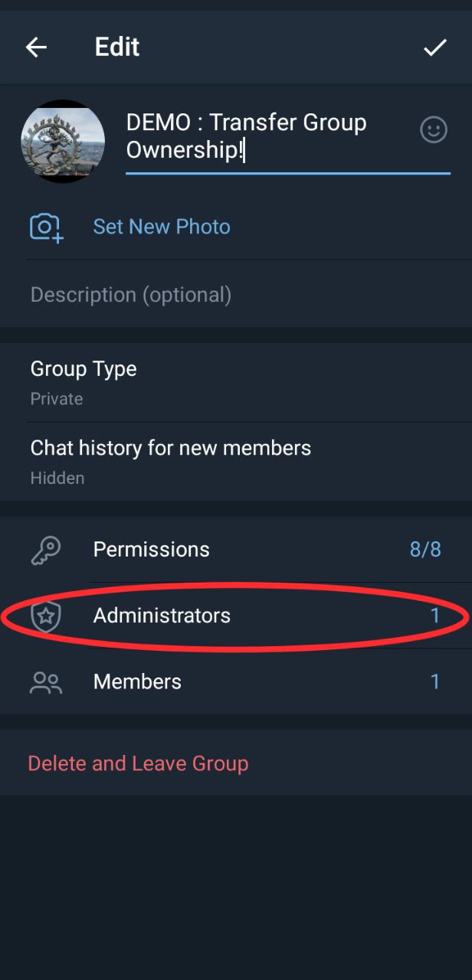Tap the Hidden chat history value
Viewport: 472px width, 980px height.
57,479
